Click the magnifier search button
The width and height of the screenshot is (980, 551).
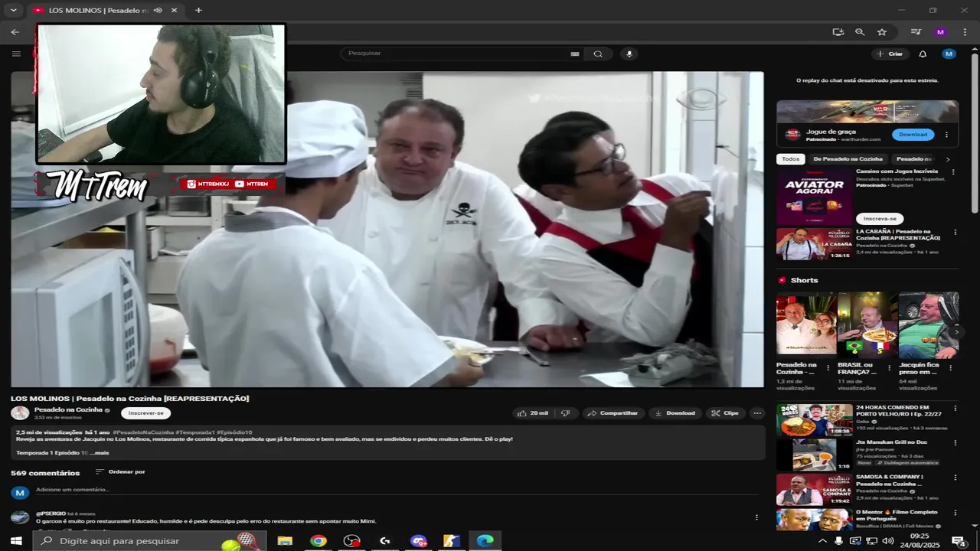598,54
